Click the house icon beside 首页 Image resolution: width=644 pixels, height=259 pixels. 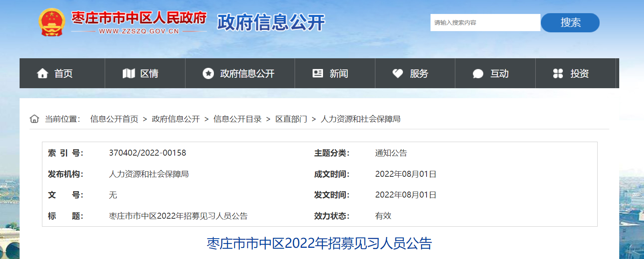(x=42, y=73)
